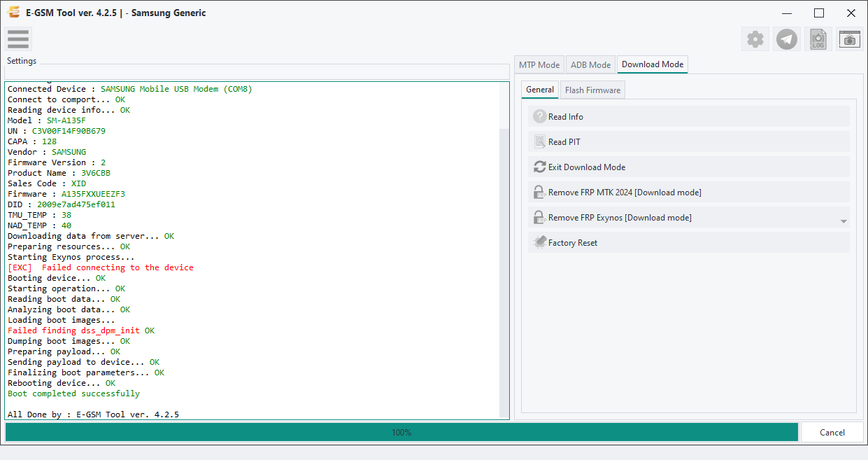
Task: Open the LOG file icon
Action: tap(818, 39)
